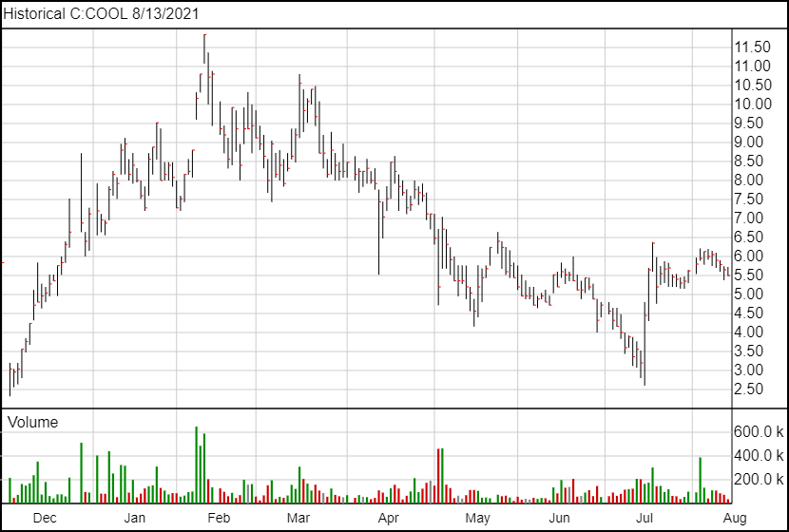Click the Jan month label
Image resolution: width=789 pixels, height=532 pixels.
[134, 518]
